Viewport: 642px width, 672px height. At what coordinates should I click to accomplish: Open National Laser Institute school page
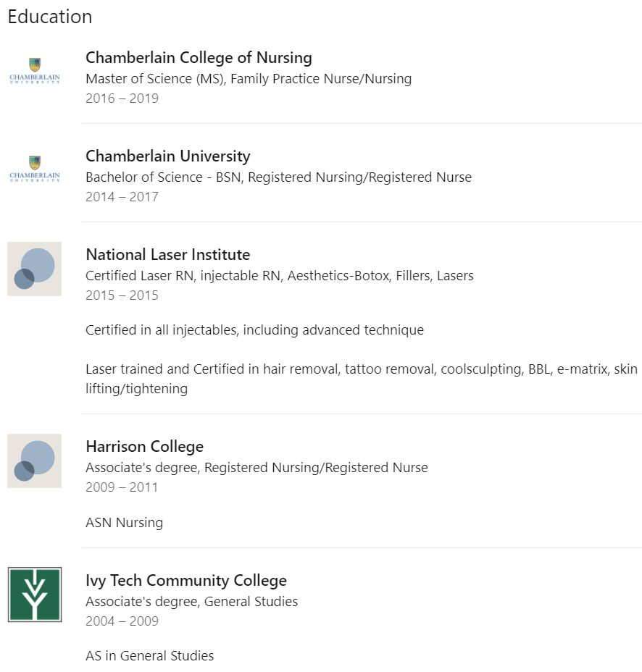pos(167,255)
